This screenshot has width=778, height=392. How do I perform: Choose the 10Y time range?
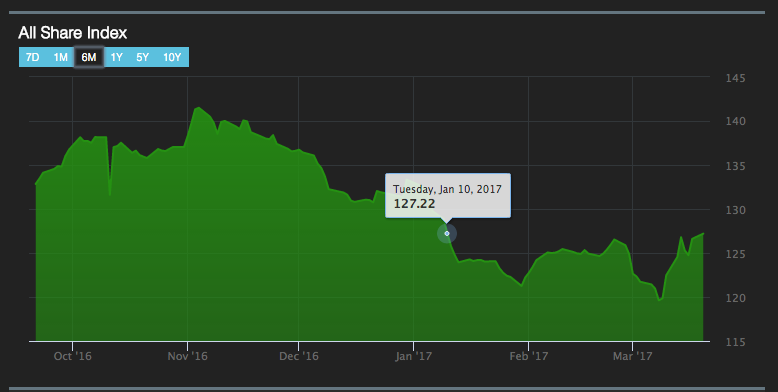point(172,57)
